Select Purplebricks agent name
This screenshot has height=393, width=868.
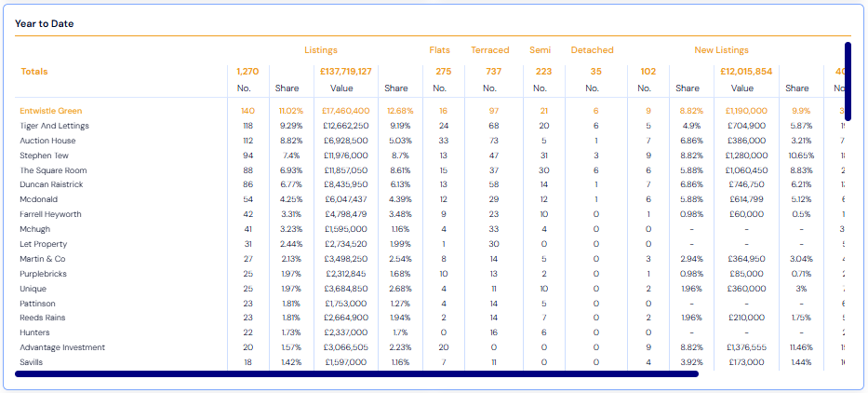click(x=43, y=274)
